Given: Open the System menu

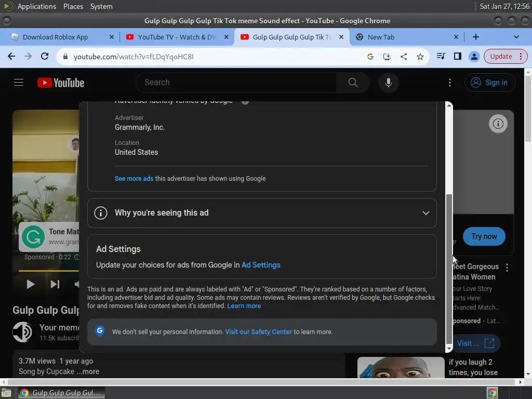Looking at the screenshot, I should (x=101, y=6).
